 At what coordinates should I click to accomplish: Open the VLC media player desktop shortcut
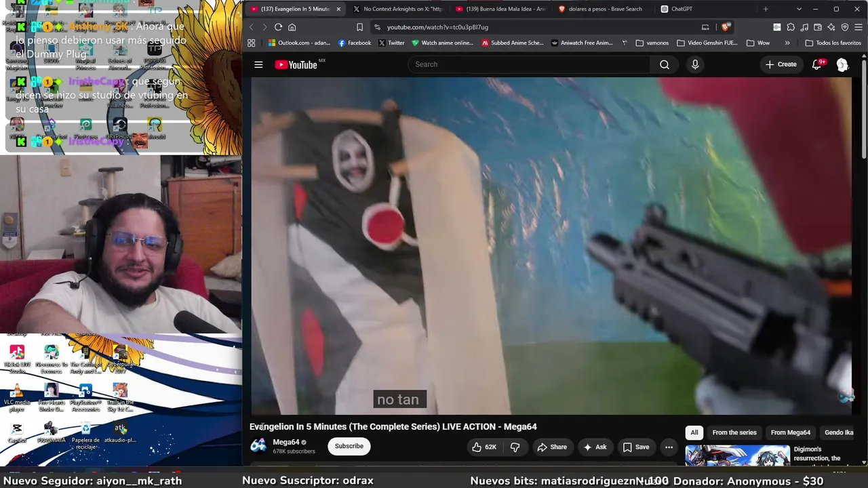(17, 398)
